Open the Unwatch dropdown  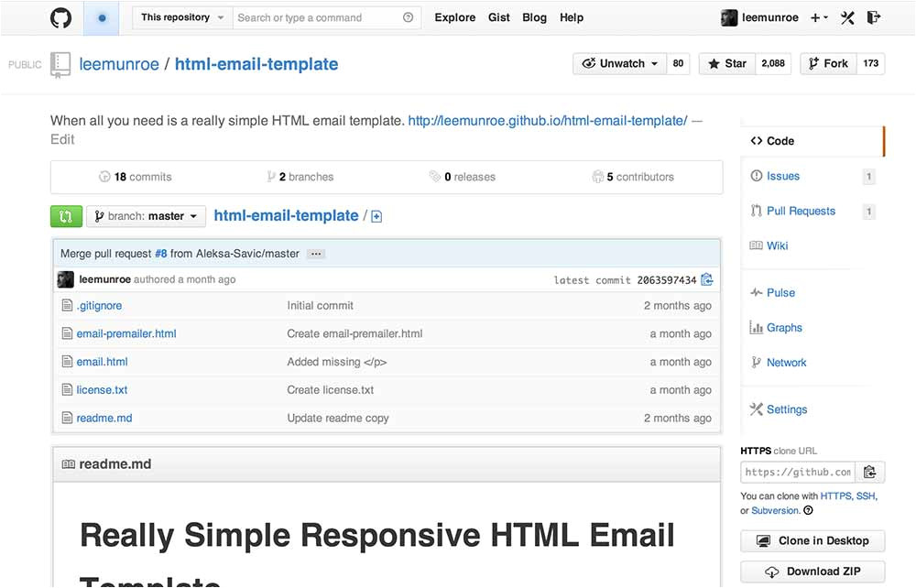[621, 64]
